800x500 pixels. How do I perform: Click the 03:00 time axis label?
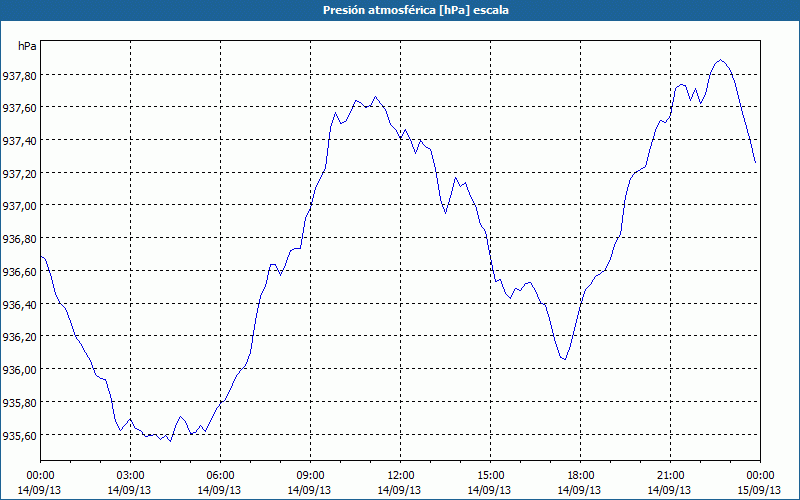pos(130,476)
